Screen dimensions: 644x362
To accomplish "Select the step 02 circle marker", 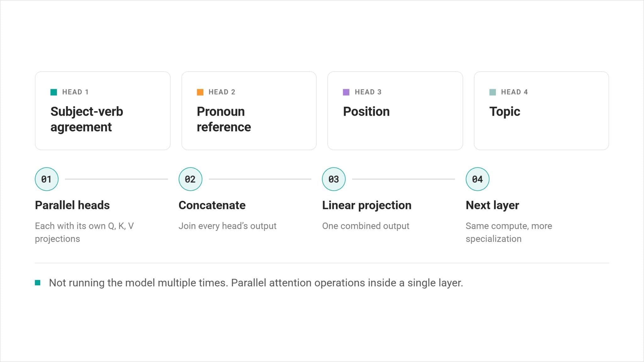I will [x=190, y=179].
